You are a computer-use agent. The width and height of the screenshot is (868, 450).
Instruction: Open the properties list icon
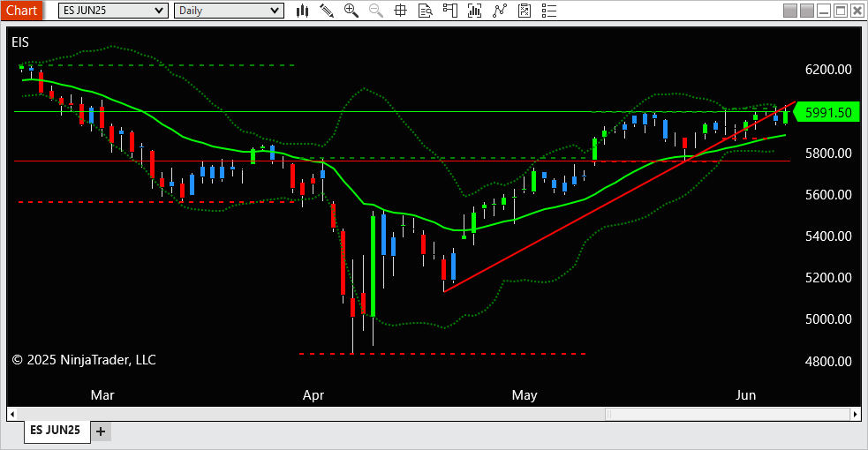(x=549, y=11)
